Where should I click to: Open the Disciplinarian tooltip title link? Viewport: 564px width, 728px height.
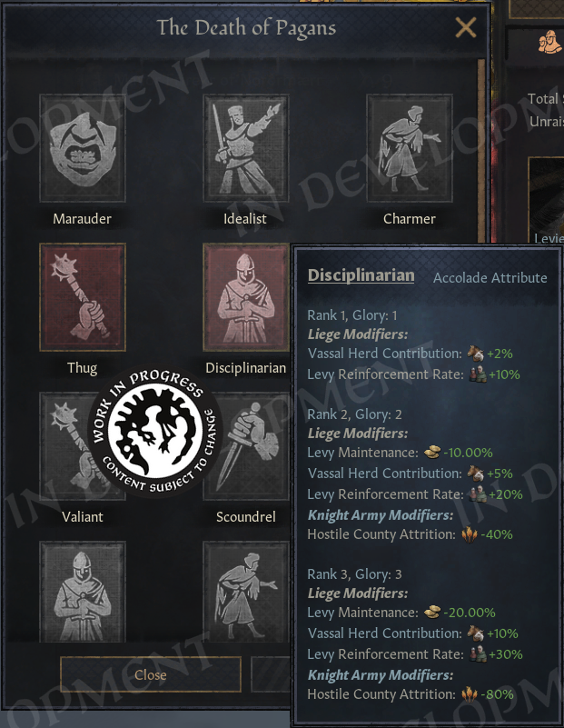[361, 274]
